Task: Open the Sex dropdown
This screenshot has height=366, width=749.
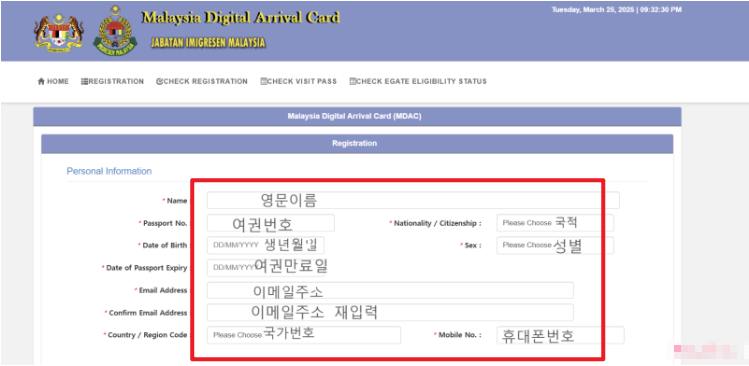Action: pos(555,245)
